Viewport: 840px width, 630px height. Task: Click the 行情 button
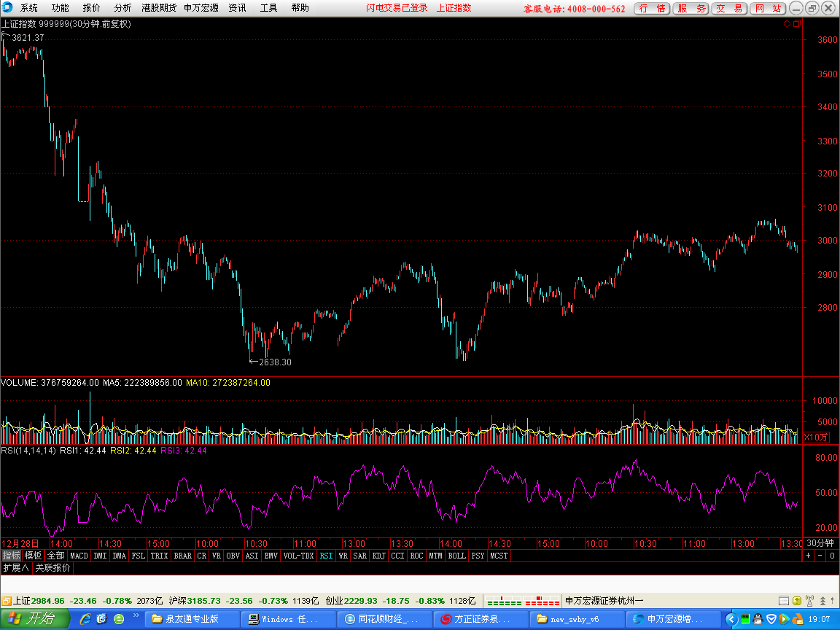point(652,8)
